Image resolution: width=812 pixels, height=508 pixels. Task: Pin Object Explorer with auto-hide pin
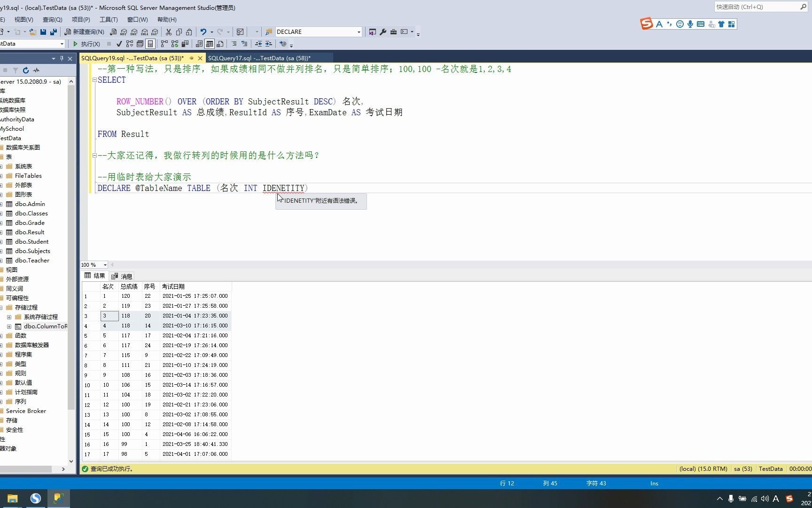[62, 58]
